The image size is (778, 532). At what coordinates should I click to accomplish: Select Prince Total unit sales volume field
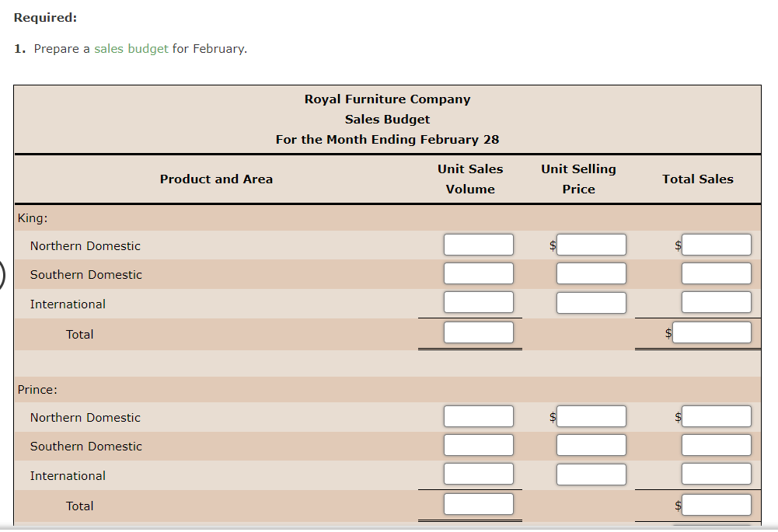[x=478, y=505]
